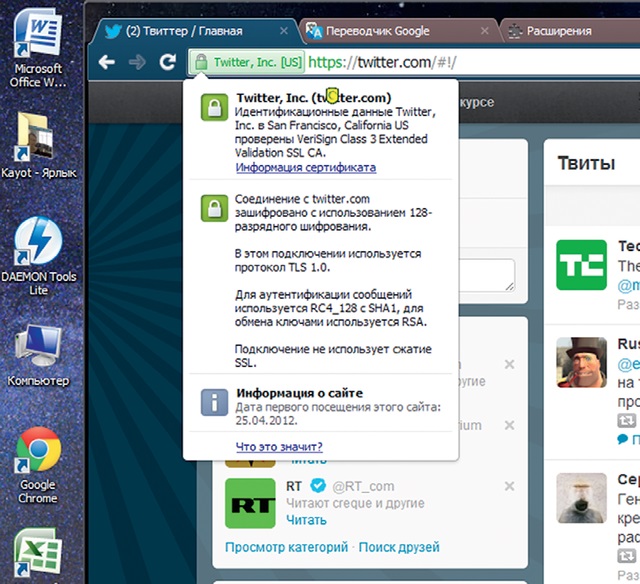The height and width of the screenshot is (584, 640).
Task: Click the green lock icon beside Twitter, Inc. identity
Action: [214, 108]
